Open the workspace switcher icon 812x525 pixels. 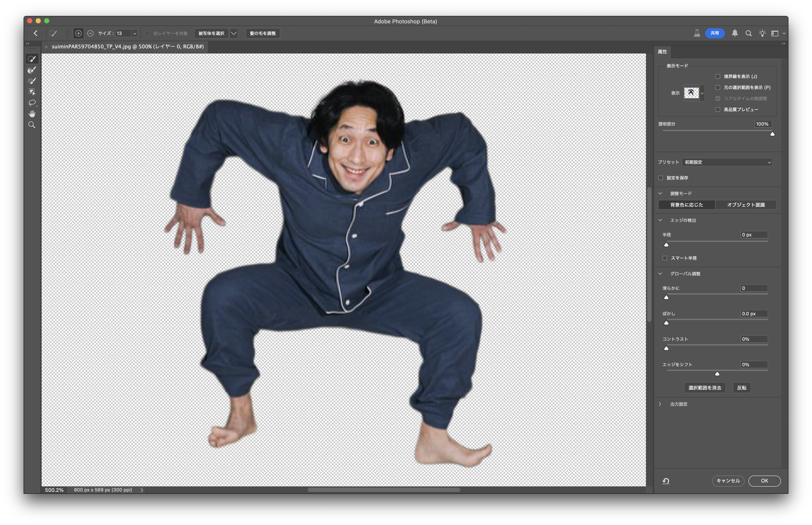(x=774, y=33)
